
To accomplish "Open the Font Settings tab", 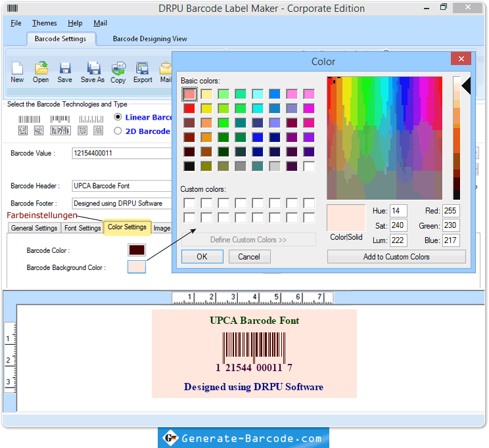I will tap(83, 228).
